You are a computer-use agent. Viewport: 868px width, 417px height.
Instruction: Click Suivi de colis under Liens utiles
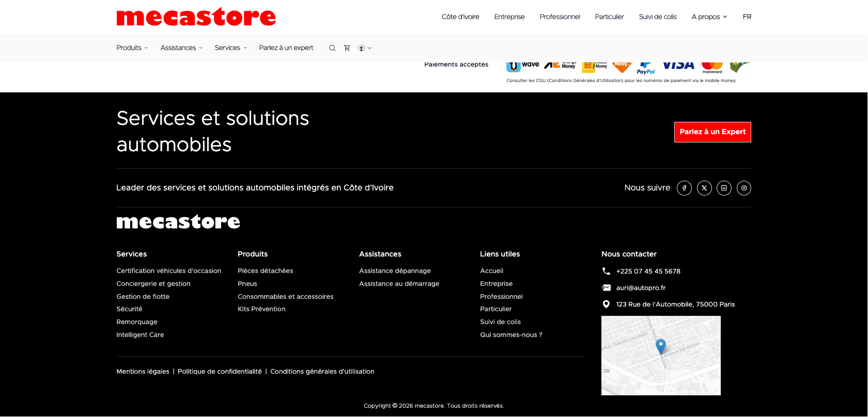501,322
